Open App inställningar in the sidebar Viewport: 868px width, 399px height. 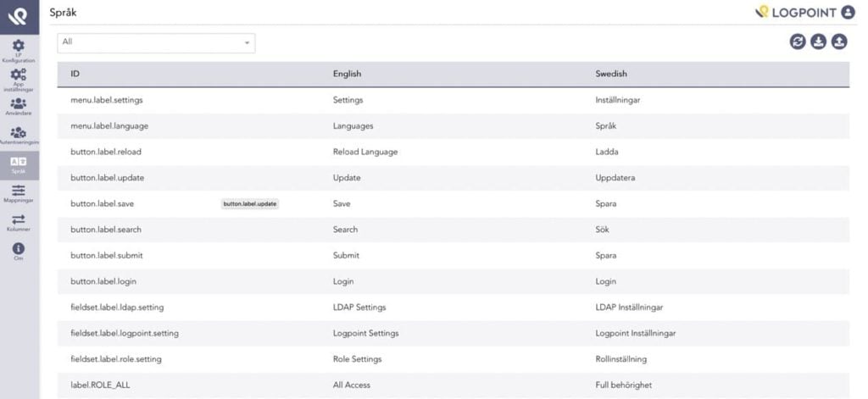(19, 80)
